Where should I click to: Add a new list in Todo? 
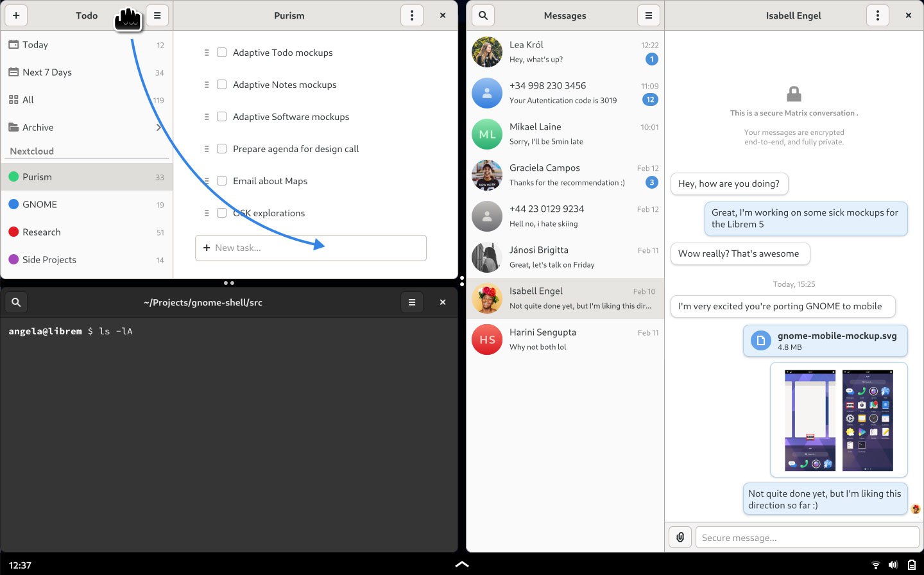16,15
